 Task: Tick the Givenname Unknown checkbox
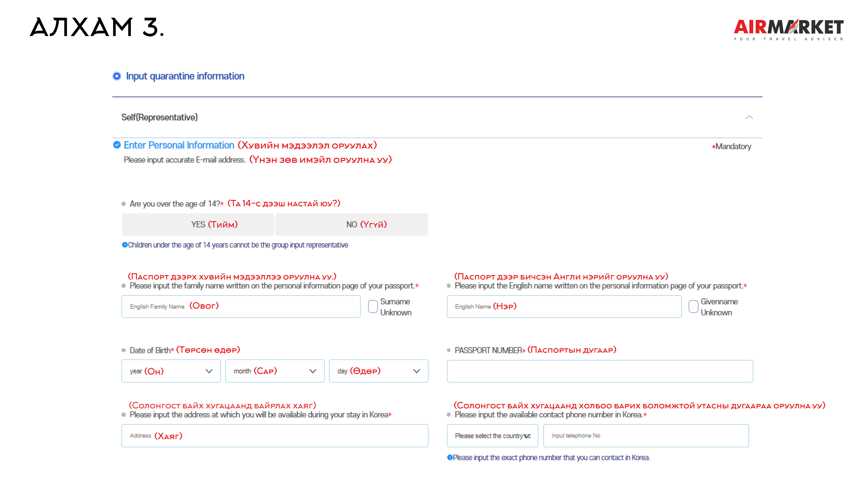693,307
